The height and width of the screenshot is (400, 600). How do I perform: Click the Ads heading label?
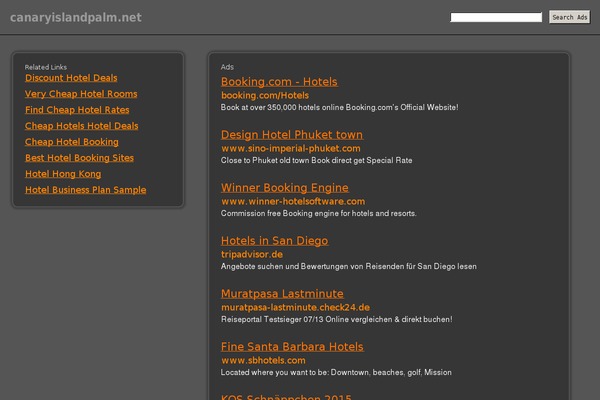pos(227,67)
